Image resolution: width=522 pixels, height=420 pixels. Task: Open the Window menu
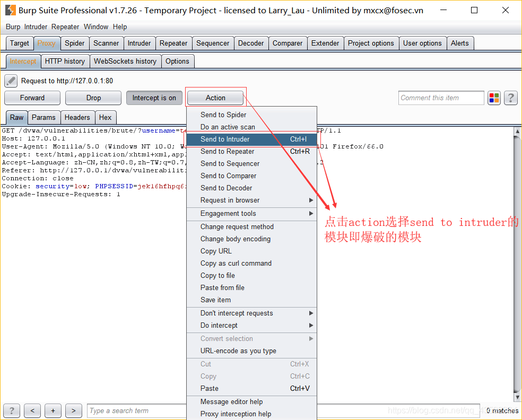[x=96, y=27]
